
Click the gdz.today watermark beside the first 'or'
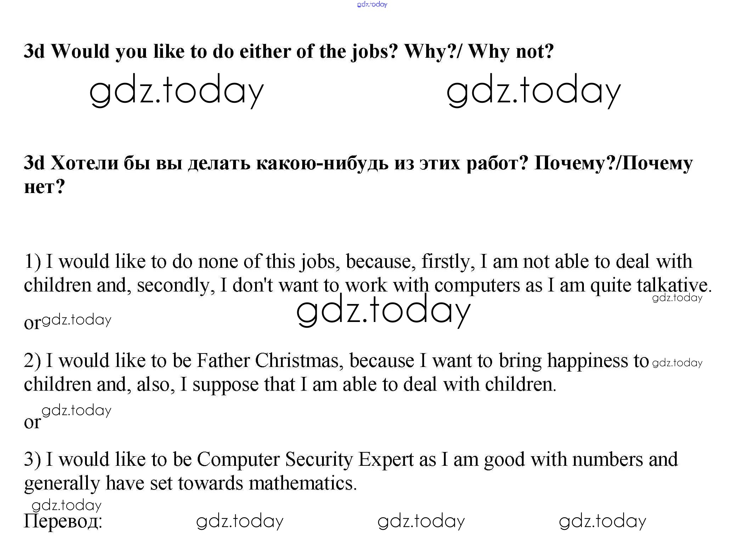(77, 320)
